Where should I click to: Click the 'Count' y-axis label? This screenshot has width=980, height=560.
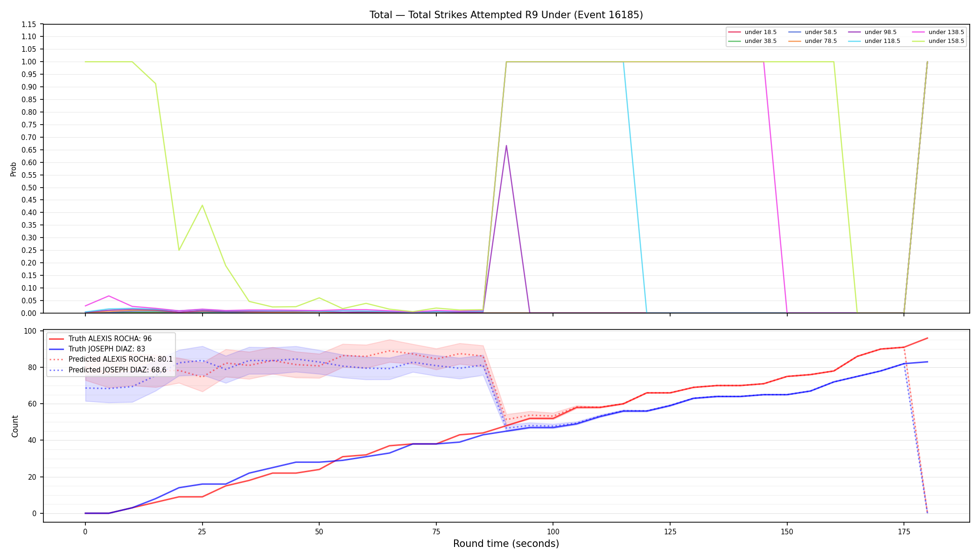pyautogui.click(x=15, y=426)
